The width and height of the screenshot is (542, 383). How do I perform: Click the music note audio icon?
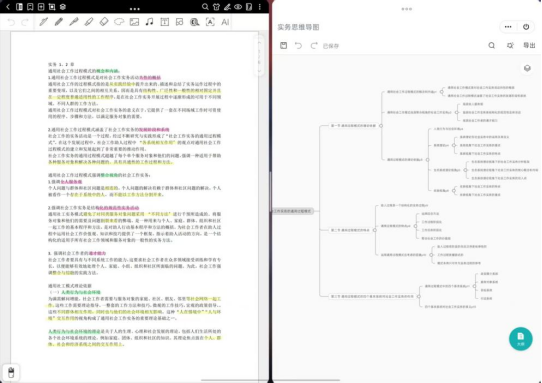coord(149,22)
